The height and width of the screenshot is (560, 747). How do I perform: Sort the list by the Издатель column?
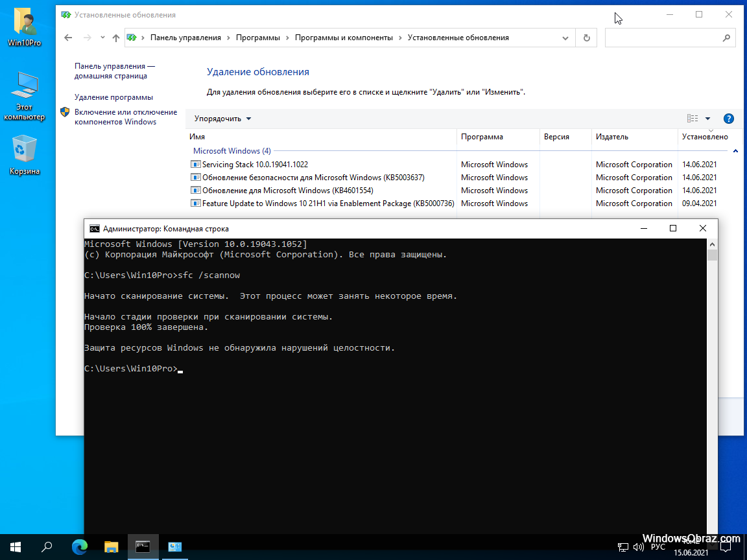[611, 137]
